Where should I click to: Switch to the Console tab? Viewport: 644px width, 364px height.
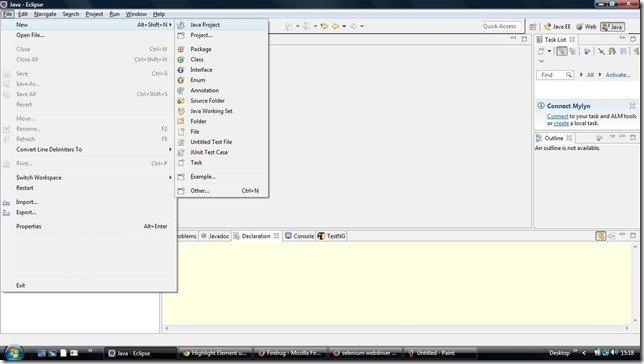299,236
